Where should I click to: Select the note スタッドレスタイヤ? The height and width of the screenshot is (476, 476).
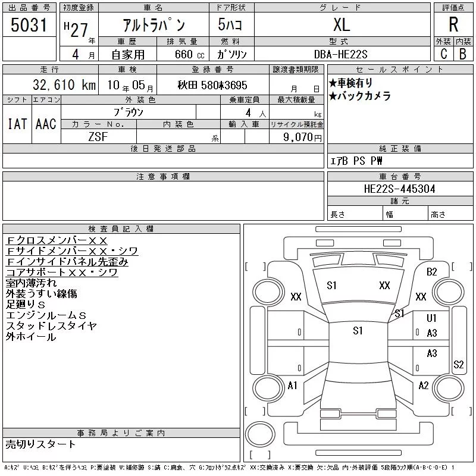(51, 325)
